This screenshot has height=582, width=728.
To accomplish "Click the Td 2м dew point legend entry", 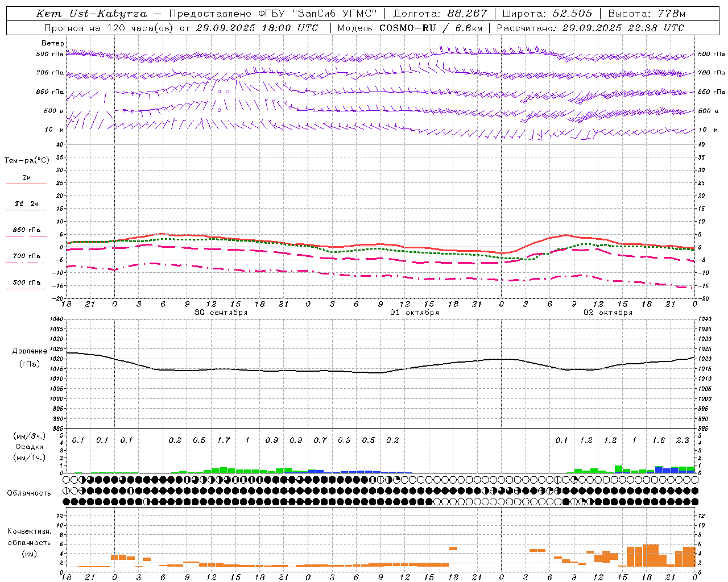I will coord(26,203).
